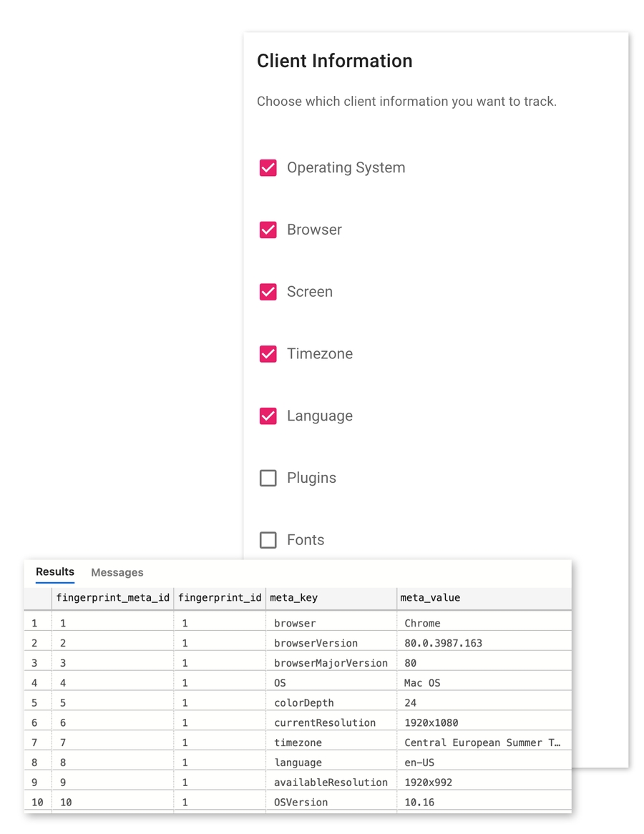Click the fingerprint_id column header

[220, 598]
